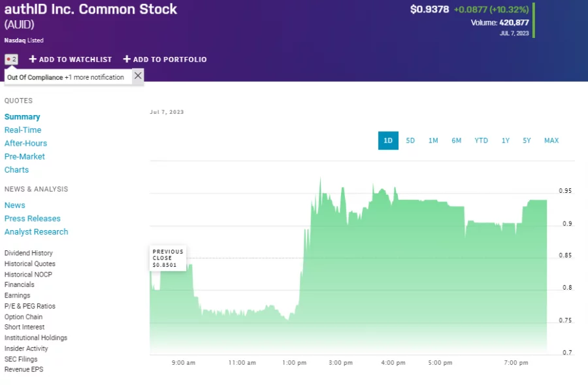Image resolution: width=588 pixels, height=385 pixels.
Task: Switch to the 5D chart range
Action: pyautogui.click(x=410, y=141)
